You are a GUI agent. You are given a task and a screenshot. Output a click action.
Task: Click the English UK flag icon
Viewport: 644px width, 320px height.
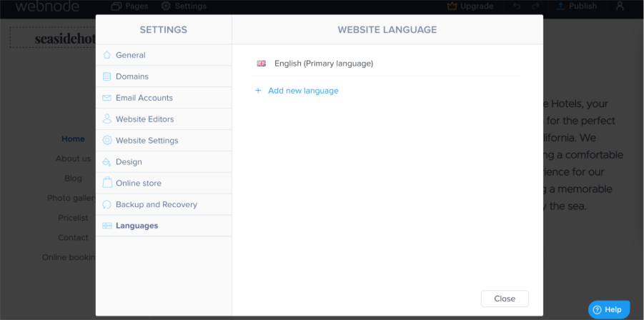tap(261, 64)
